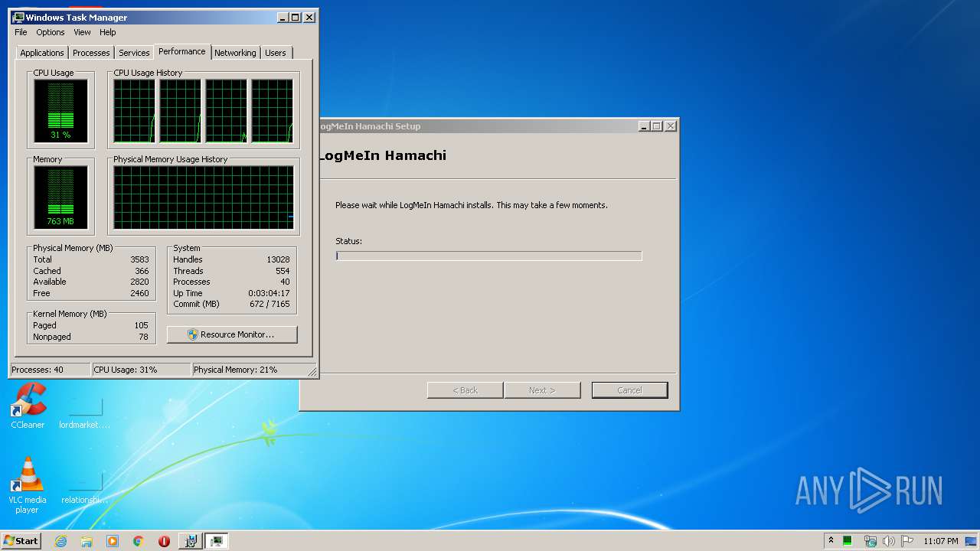Click the Show Desktop button
The height and width of the screenshot is (551, 980).
pyautogui.click(x=972, y=541)
